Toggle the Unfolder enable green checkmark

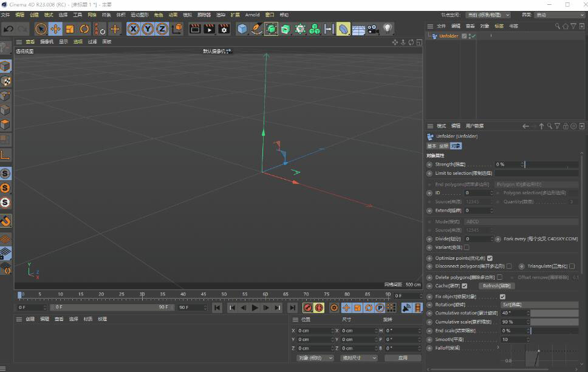pos(474,36)
